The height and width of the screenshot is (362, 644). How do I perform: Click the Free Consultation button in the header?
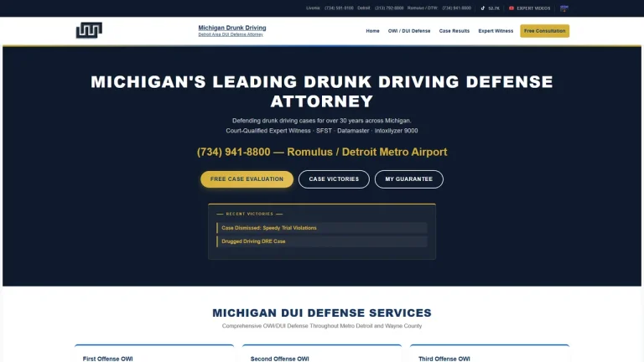[x=544, y=31]
